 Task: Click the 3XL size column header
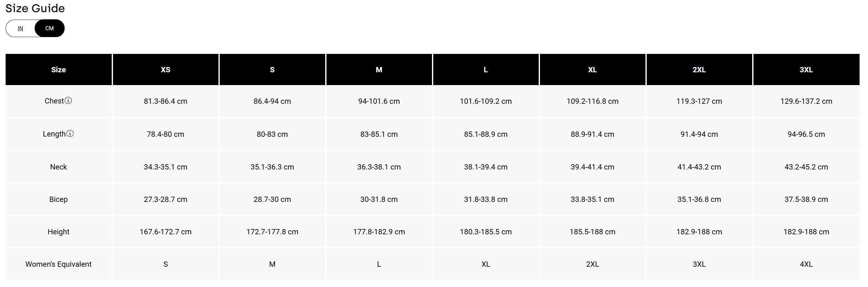click(806, 70)
